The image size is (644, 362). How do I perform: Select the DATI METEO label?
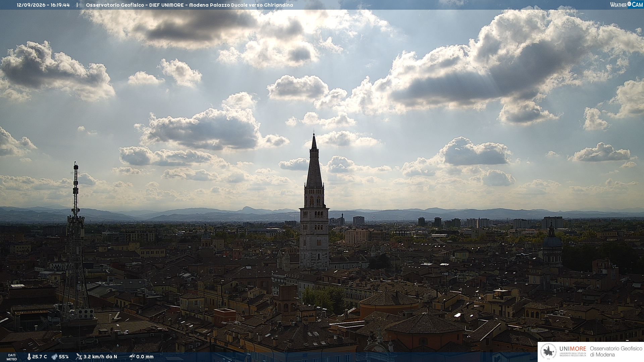pos(12,357)
